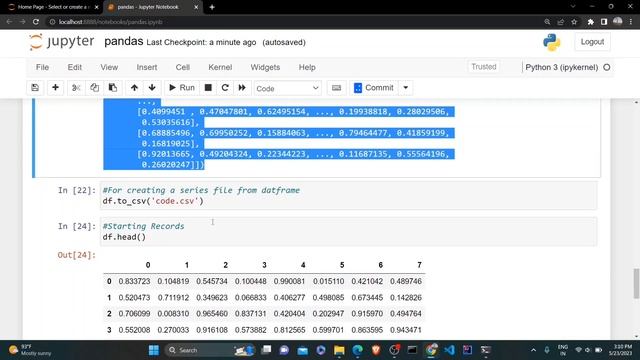Insert a cell below with plus icon
The height and width of the screenshot is (360, 640).
point(56,88)
